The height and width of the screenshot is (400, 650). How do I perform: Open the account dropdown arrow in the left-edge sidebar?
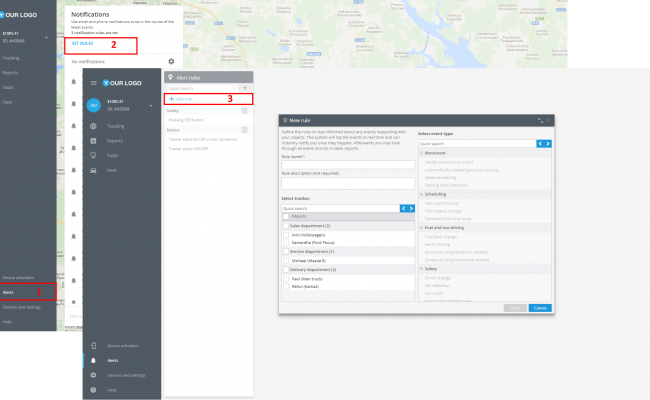point(46,38)
